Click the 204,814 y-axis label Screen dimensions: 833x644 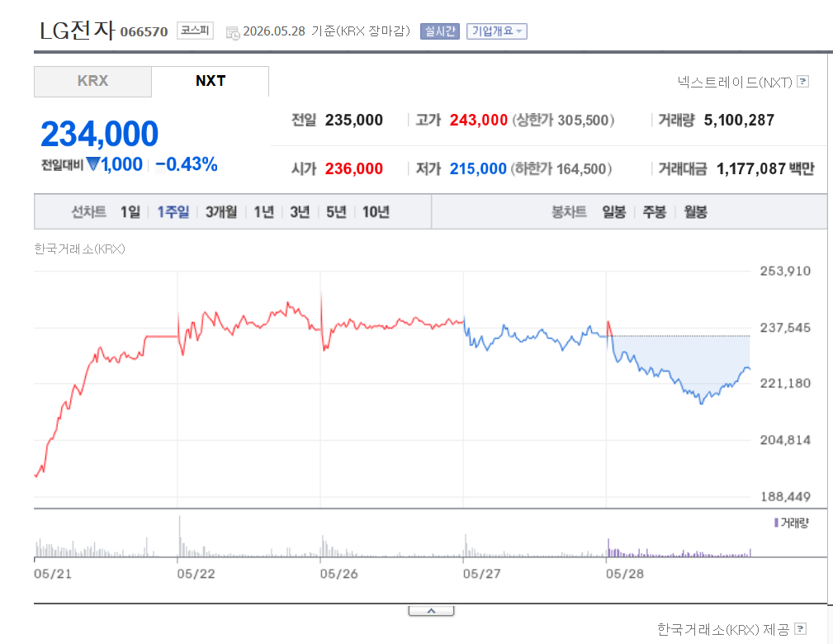click(x=785, y=440)
